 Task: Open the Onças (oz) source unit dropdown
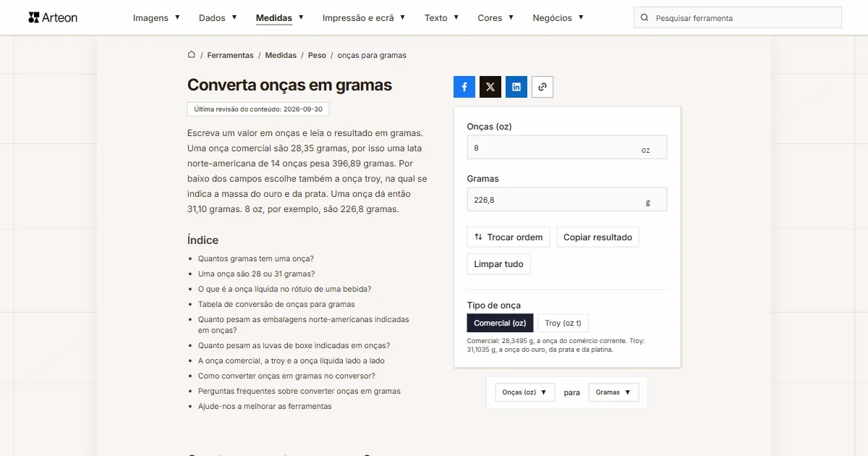524,392
